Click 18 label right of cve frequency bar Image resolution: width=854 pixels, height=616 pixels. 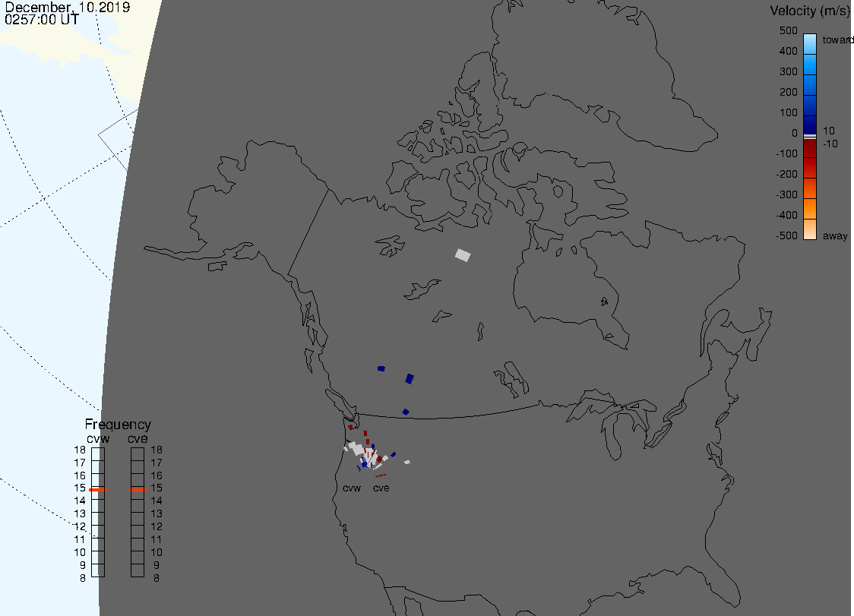tap(157, 450)
